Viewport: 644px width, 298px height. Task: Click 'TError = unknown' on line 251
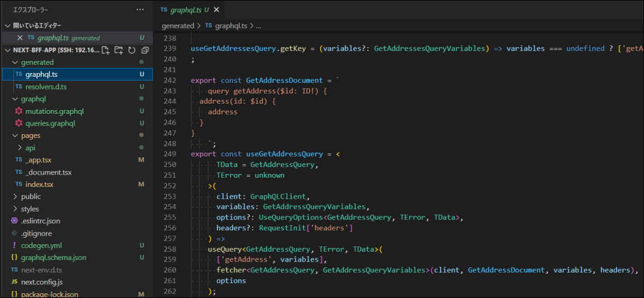point(250,176)
